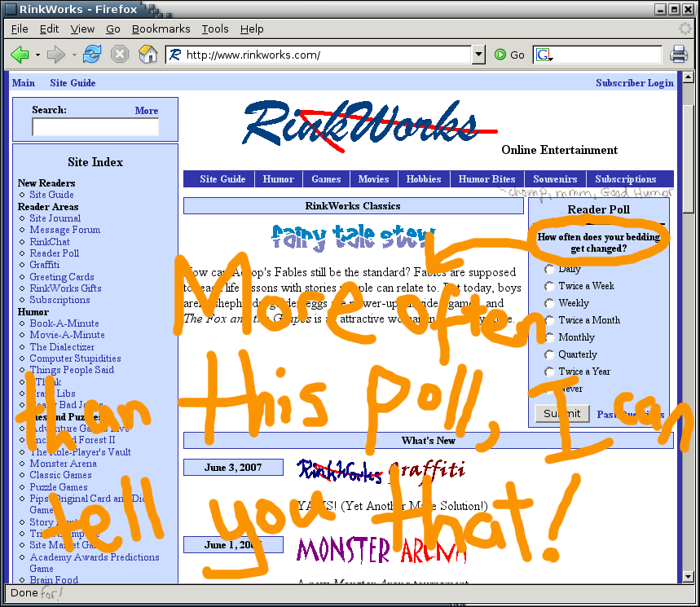Screen dimensions: 700x607
Task: Open the Tools menu
Action: click(215, 29)
